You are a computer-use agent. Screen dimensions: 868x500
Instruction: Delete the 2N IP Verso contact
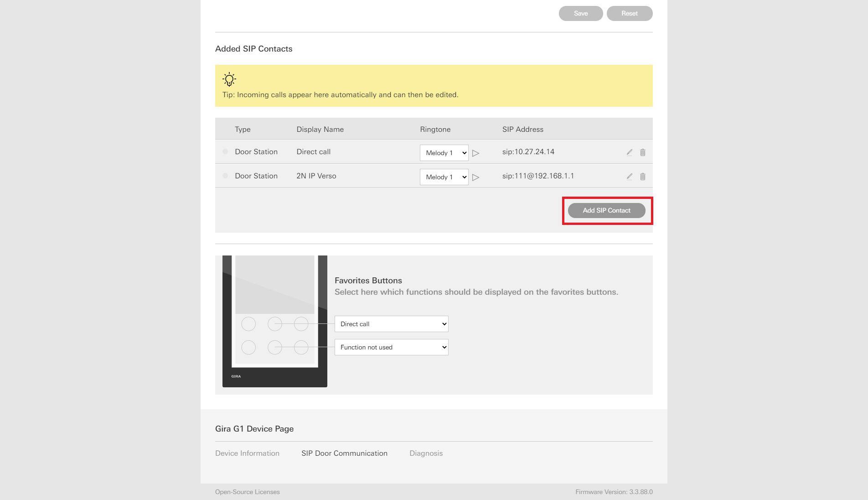[642, 177]
